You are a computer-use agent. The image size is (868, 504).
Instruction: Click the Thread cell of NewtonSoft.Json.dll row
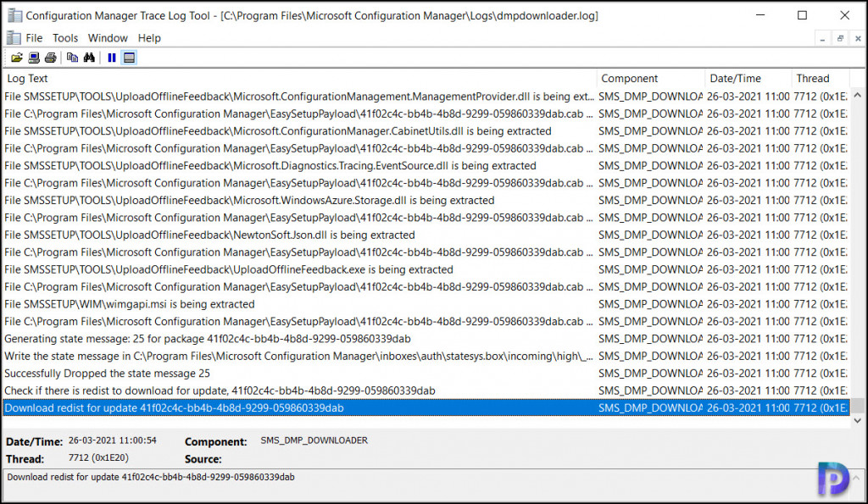coord(820,235)
